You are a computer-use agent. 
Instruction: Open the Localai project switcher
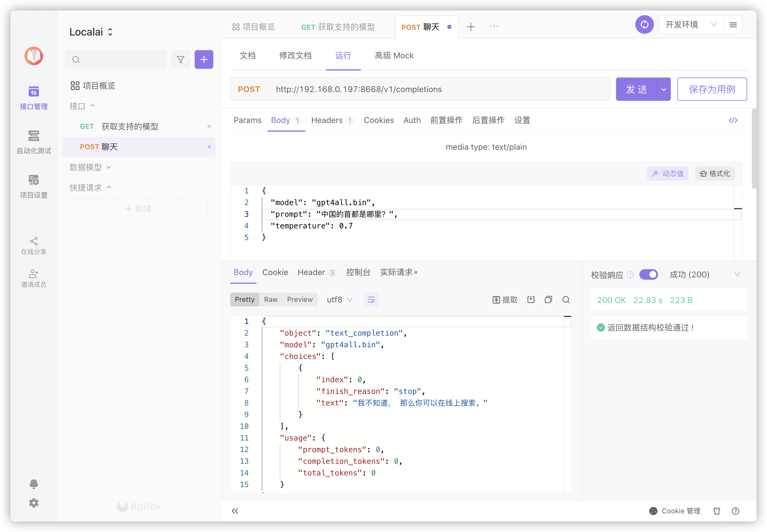coord(91,32)
